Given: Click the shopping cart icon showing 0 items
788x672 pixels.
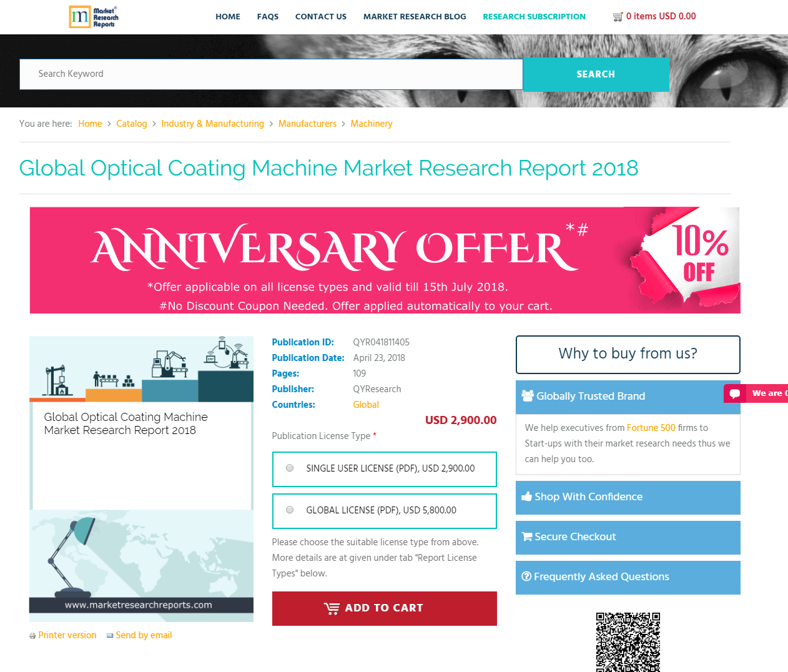Looking at the screenshot, I should [x=618, y=16].
